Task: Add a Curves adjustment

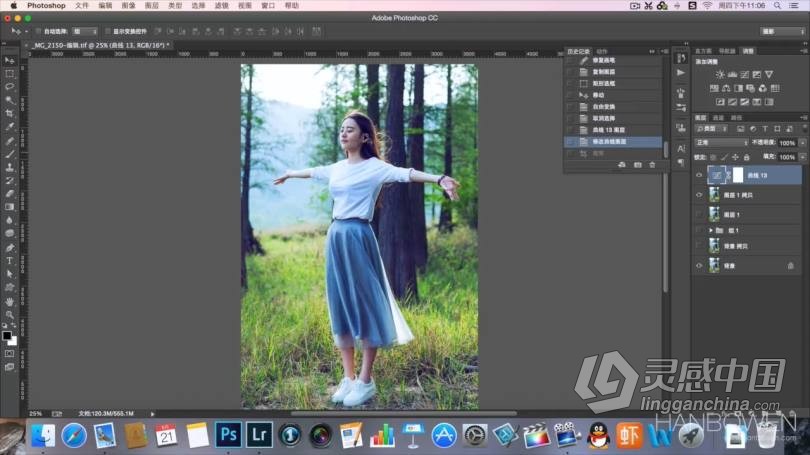Action: (744, 74)
